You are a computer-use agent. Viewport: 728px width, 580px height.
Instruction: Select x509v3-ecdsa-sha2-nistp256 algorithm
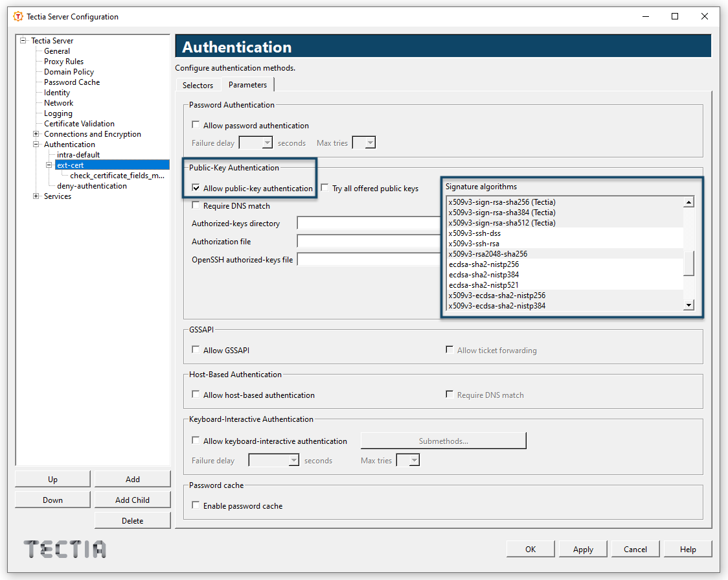565,296
